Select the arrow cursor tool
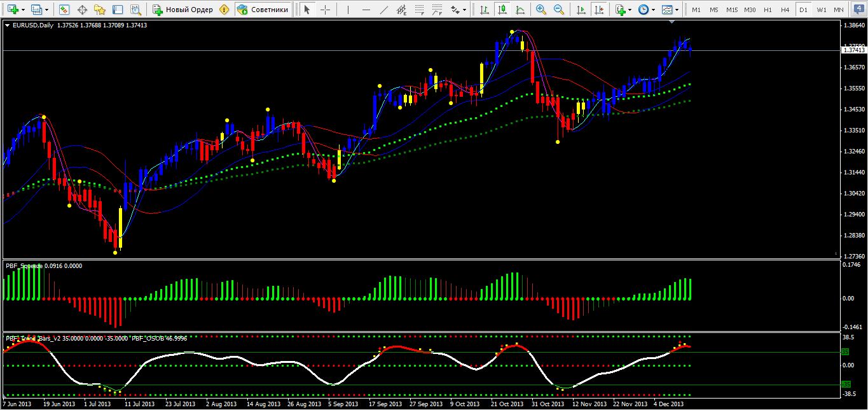Viewport: 868px width, 410px height. [x=307, y=10]
